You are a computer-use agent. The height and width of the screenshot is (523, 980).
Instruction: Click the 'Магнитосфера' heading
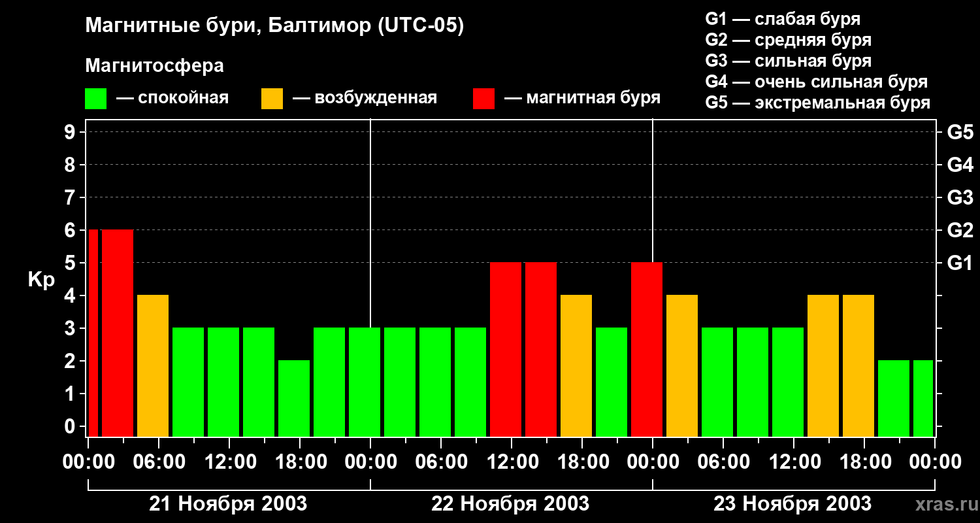[x=154, y=66]
